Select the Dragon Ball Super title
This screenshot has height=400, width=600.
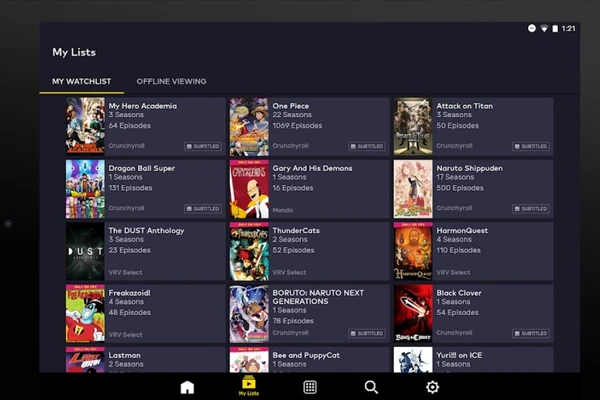pyautogui.click(x=142, y=168)
